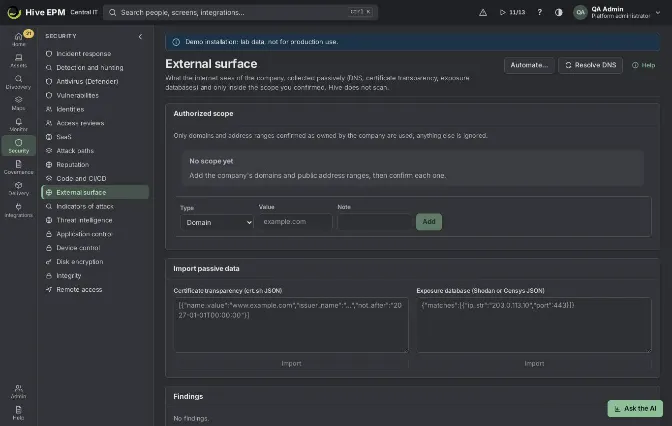Focus the global search field
The image size is (672, 426).
coord(240,12)
